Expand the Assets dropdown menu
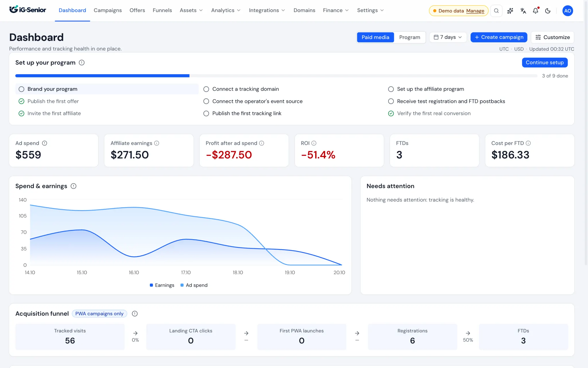 click(x=191, y=10)
